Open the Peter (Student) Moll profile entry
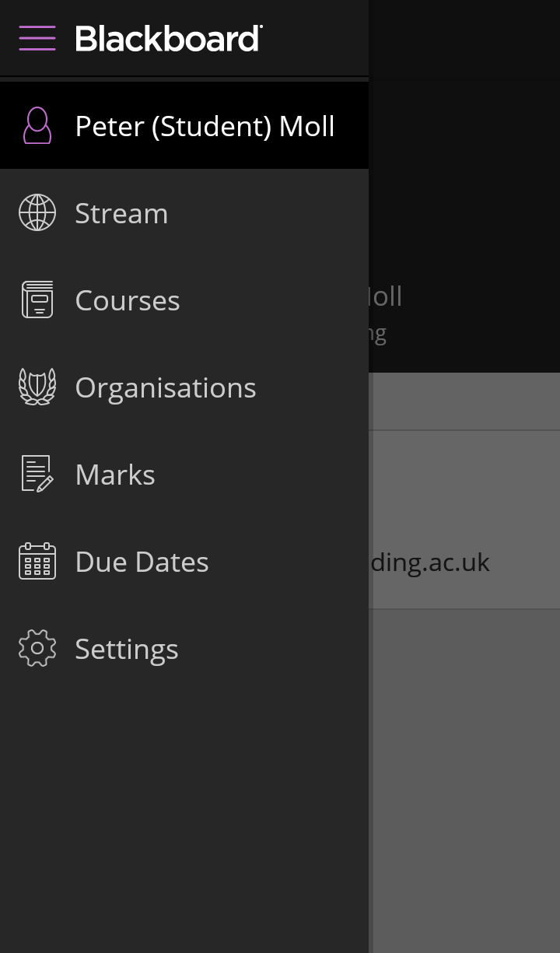 (x=205, y=126)
